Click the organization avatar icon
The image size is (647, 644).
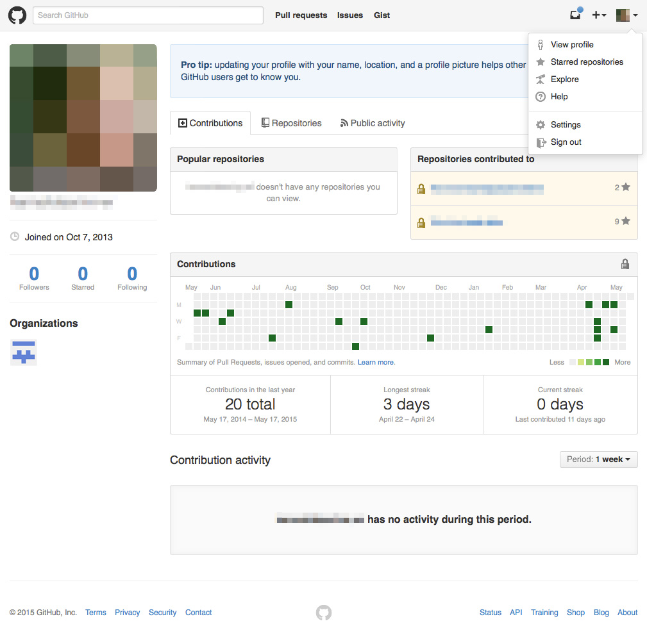coord(24,352)
